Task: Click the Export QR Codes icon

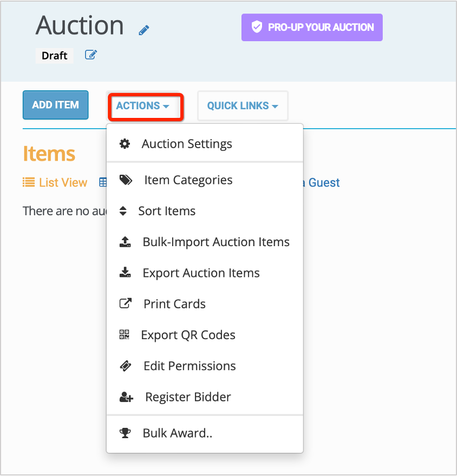Action: pos(124,334)
